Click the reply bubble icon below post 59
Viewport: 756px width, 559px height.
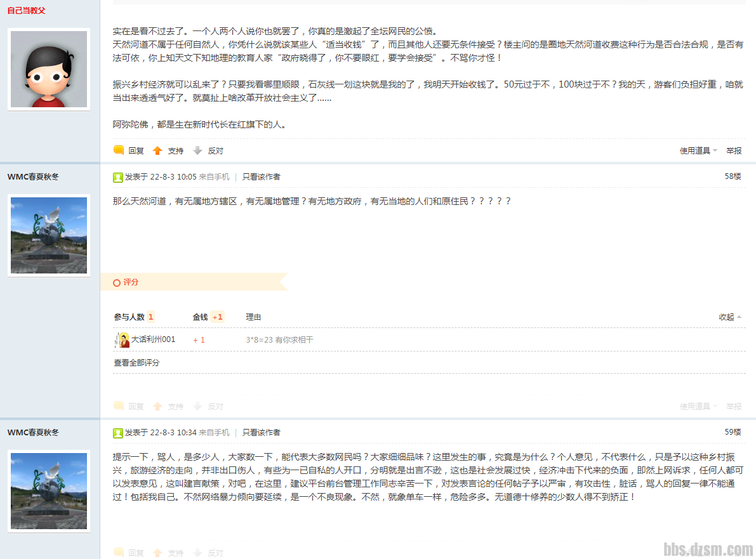[119, 553]
